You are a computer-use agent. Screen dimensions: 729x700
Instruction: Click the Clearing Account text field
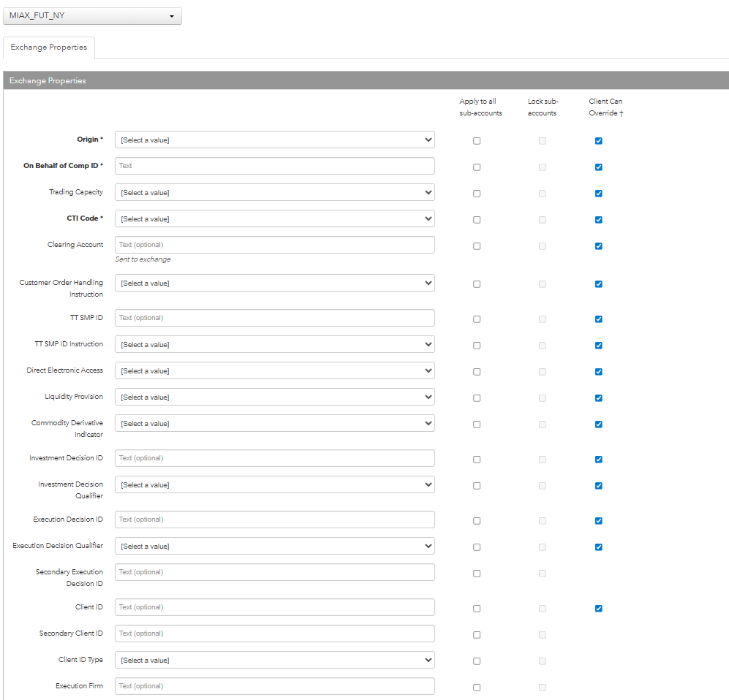pos(274,245)
